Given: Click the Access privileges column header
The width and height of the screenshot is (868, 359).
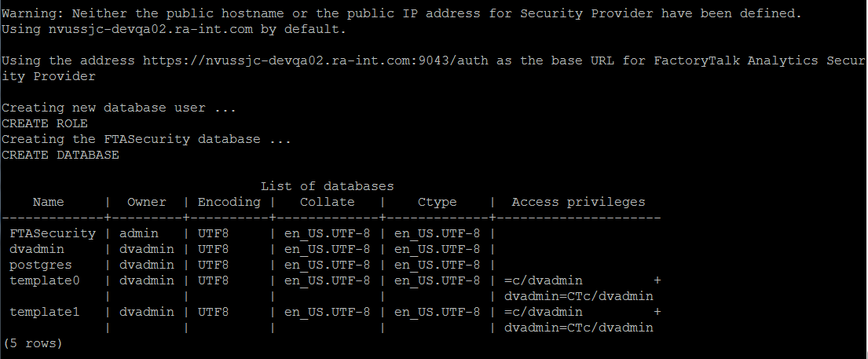Looking at the screenshot, I should point(578,202).
